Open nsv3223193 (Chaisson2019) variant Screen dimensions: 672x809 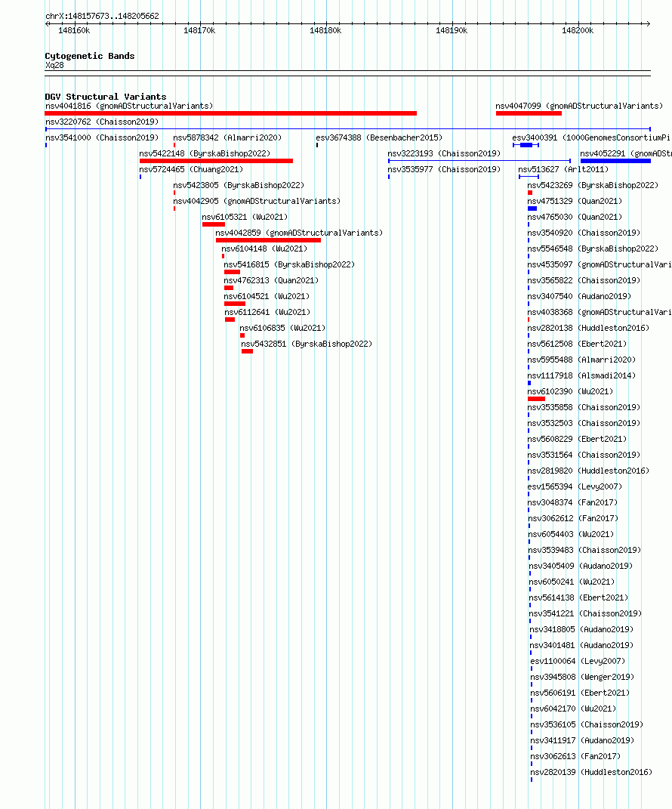[444, 154]
